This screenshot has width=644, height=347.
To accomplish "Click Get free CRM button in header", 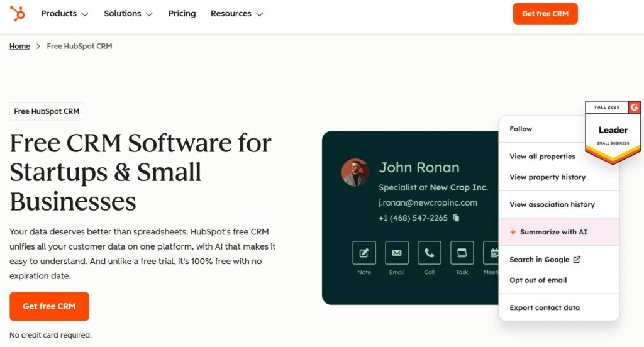I will pos(545,14).
